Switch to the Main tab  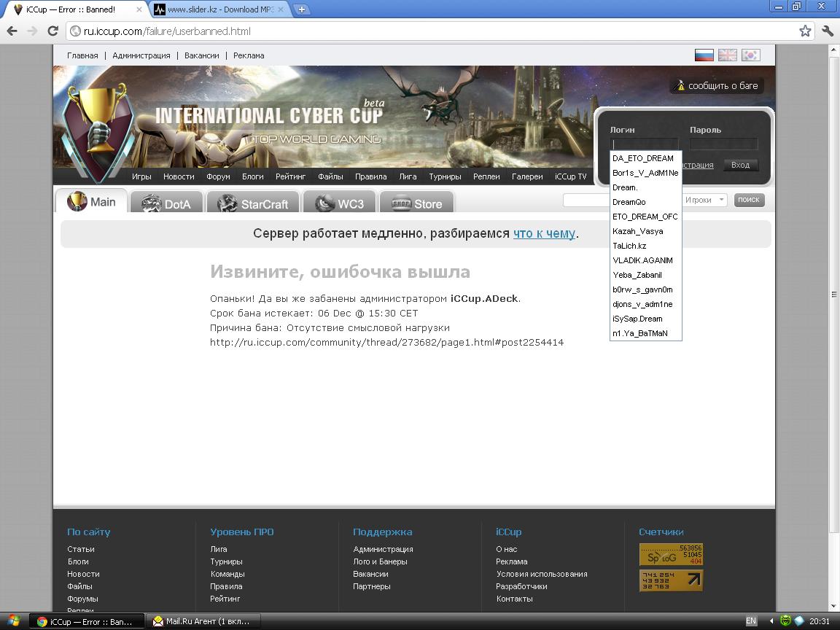[92, 201]
